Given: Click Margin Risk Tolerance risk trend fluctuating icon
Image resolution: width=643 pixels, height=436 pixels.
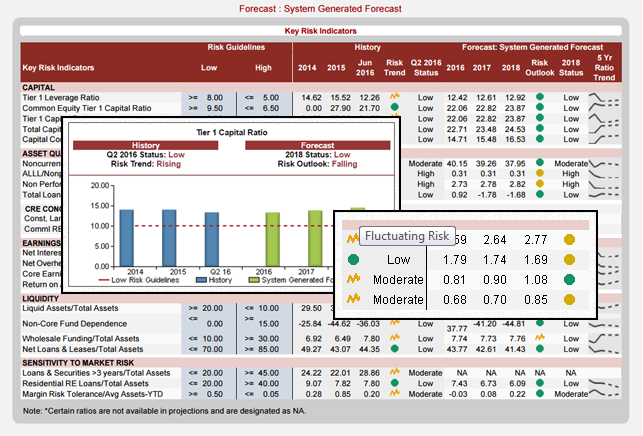Looking at the screenshot, I should click(x=394, y=393).
